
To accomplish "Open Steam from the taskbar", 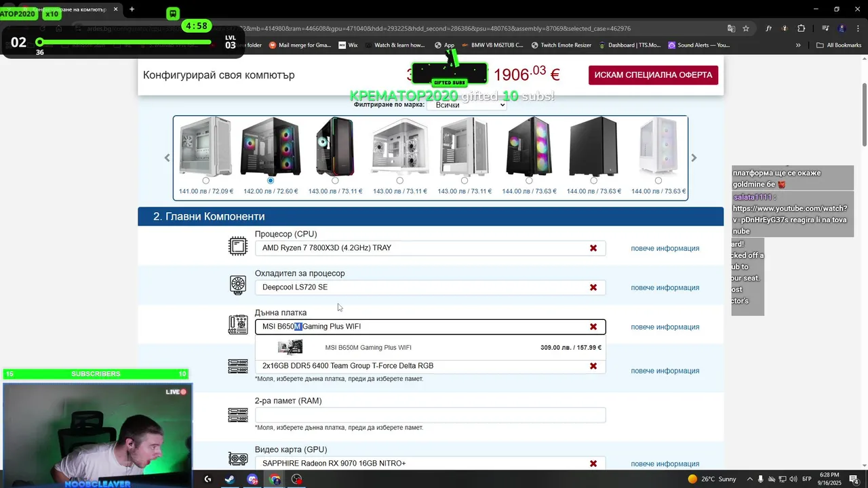I will [230, 479].
